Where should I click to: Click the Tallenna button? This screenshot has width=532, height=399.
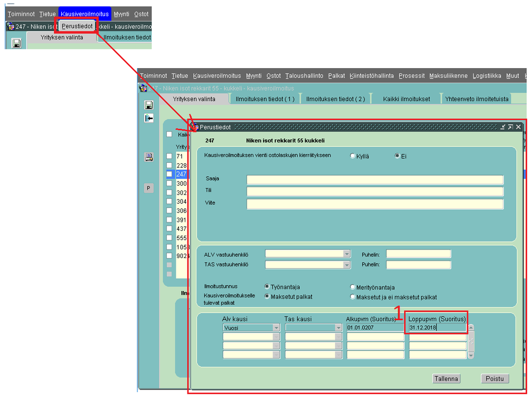pyautogui.click(x=446, y=379)
